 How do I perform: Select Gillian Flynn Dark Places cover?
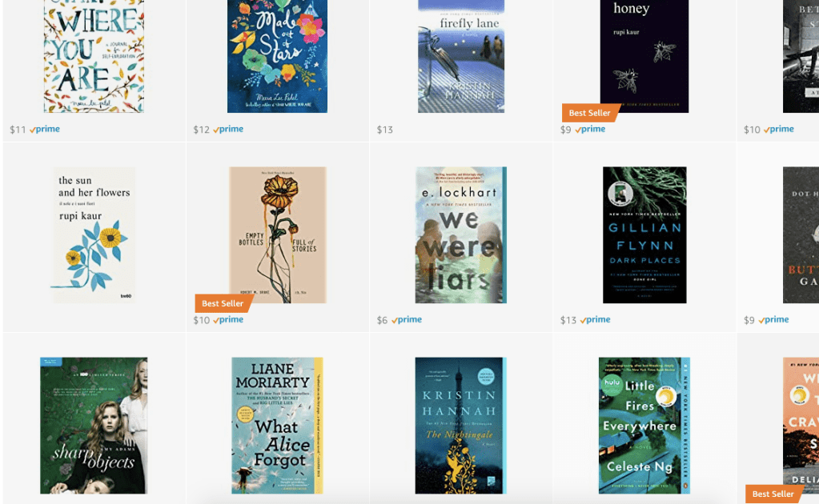click(644, 234)
